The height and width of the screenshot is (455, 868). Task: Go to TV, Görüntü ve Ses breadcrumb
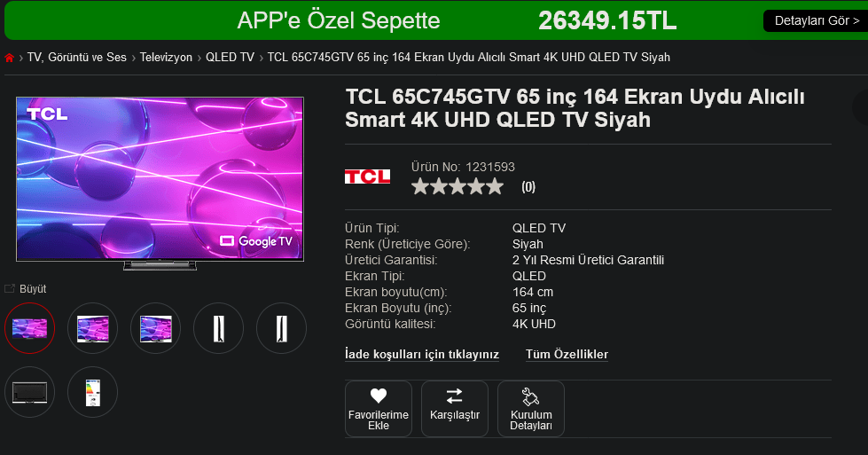coord(77,58)
